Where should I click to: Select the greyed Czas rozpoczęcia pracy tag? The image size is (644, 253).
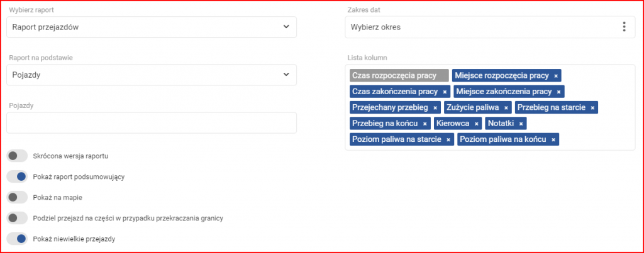(x=399, y=75)
